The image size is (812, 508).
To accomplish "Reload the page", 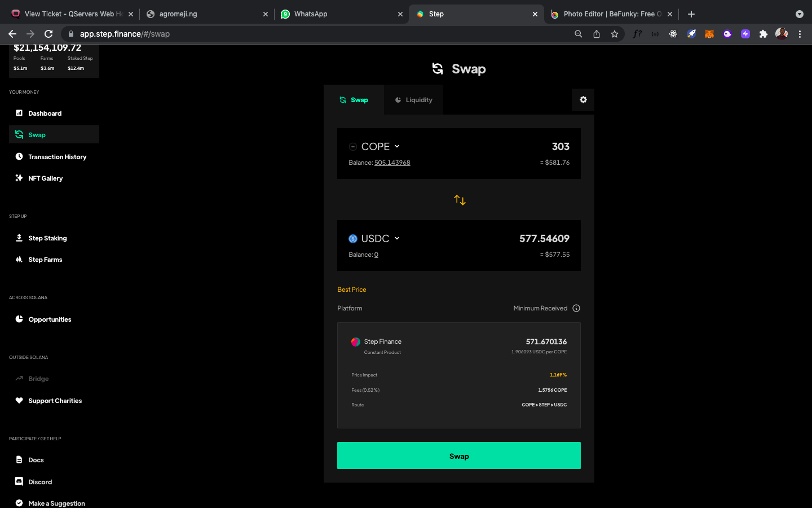I will click(x=48, y=34).
